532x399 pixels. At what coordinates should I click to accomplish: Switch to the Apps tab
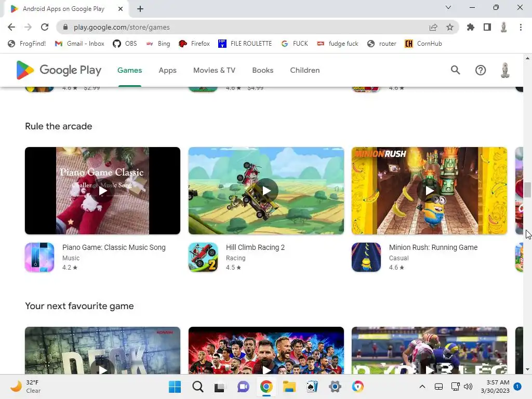click(168, 70)
